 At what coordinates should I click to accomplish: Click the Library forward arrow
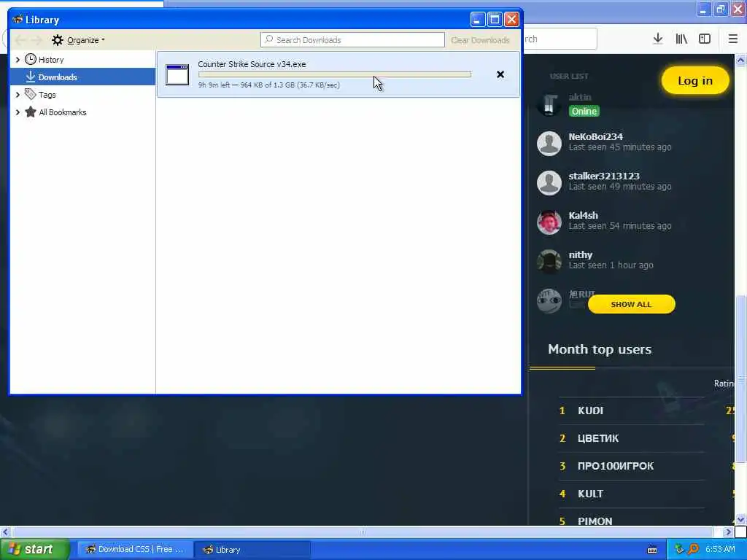(x=36, y=40)
